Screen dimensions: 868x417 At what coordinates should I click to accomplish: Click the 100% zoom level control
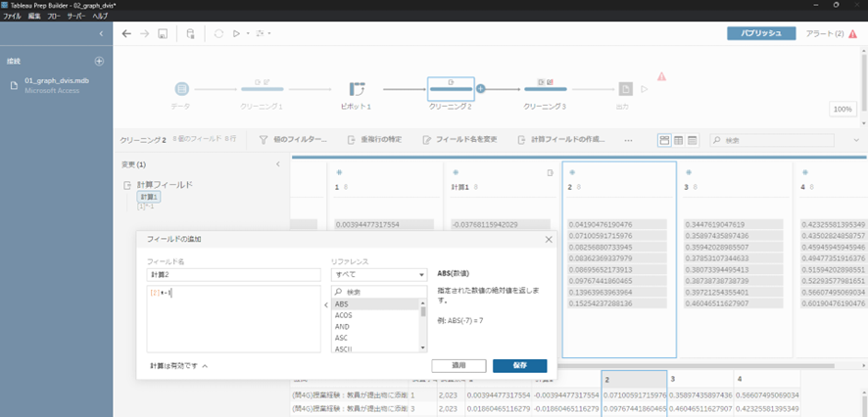coord(843,109)
